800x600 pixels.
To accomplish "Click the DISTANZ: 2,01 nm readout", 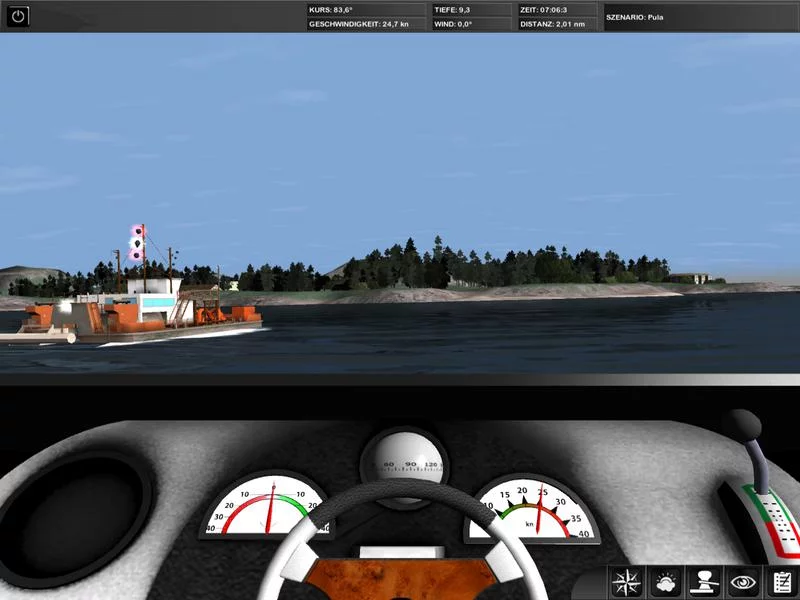I will (x=558, y=24).
